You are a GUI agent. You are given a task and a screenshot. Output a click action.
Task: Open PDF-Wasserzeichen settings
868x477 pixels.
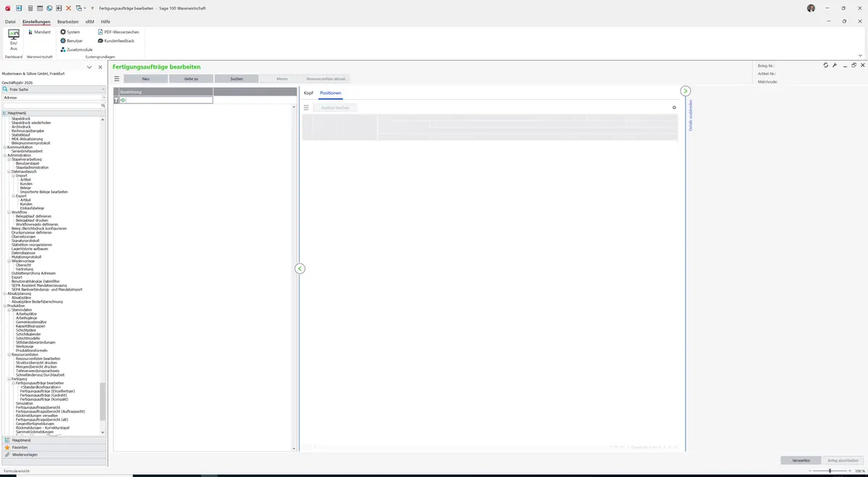point(118,32)
